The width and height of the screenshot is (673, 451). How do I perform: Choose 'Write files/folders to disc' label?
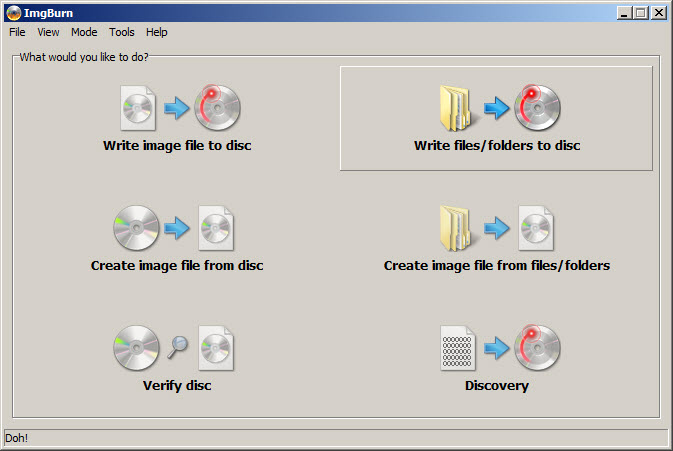point(497,145)
